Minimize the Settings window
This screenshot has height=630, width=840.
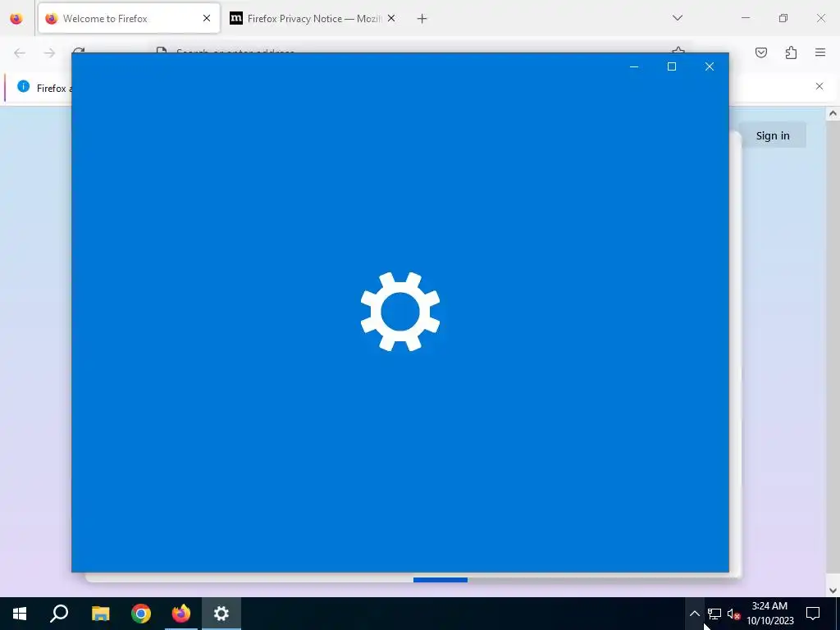[634, 66]
